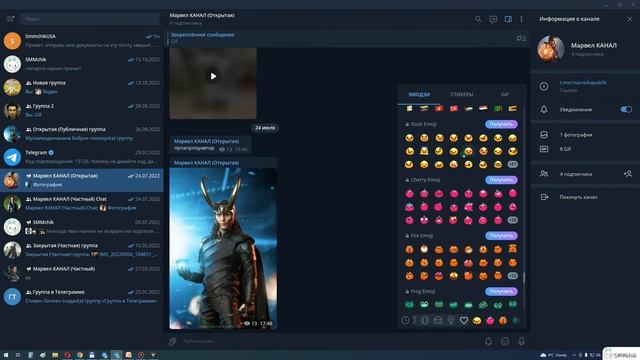The width and height of the screenshot is (640, 360).
Task: Open the Группа 2 chat
Action: [82, 111]
